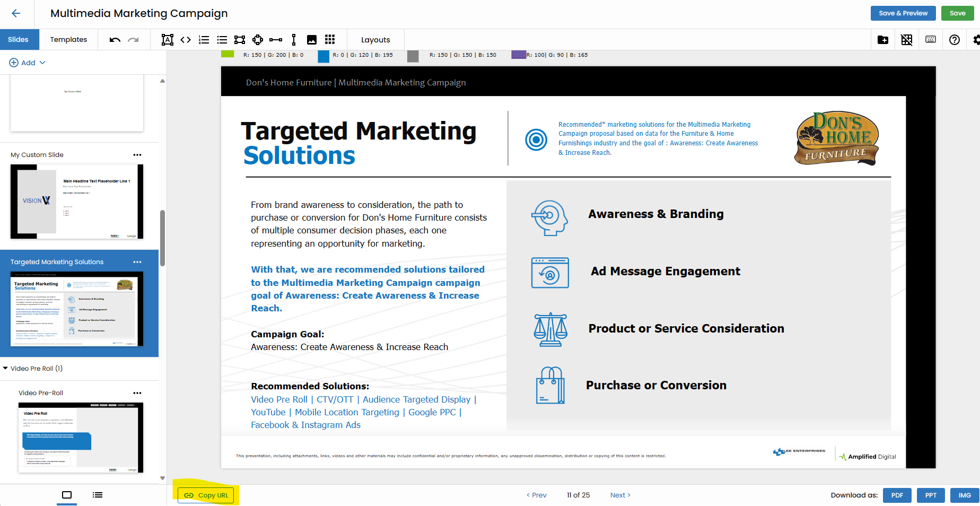Viewport: 980px width, 506px height.
Task: Open options menu for Targeted Marketing Solutions slide
Action: (x=137, y=262)
